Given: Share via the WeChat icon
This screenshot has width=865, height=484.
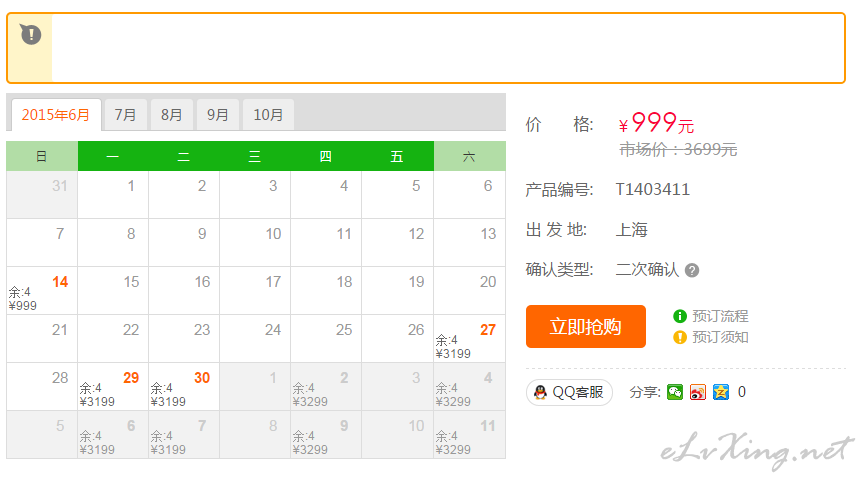Looking at the screenshot, I should pyautogui.click(x=675, y=392).
